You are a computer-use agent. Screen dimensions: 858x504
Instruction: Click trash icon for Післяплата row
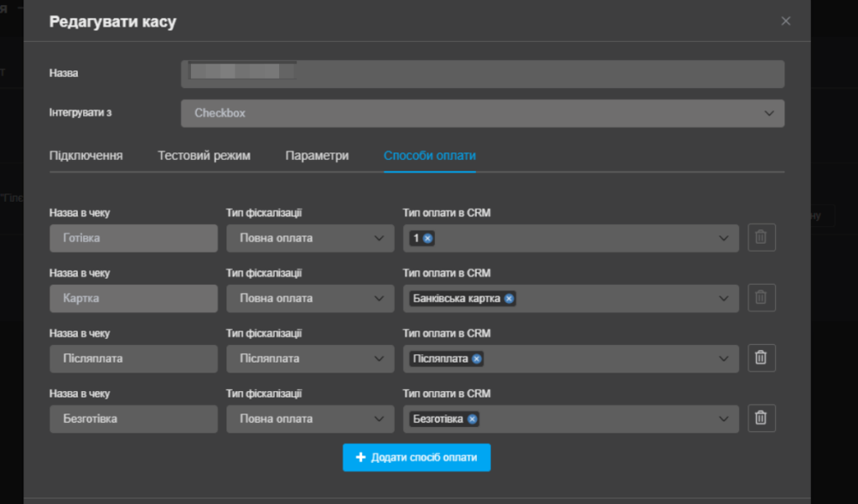tap(761, 358)
